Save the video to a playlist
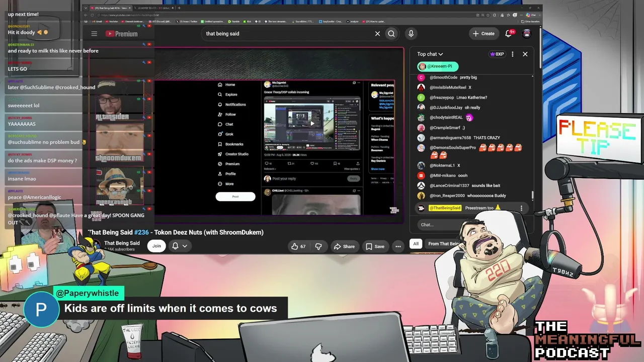The image size is (644, 362). point(375,246)
